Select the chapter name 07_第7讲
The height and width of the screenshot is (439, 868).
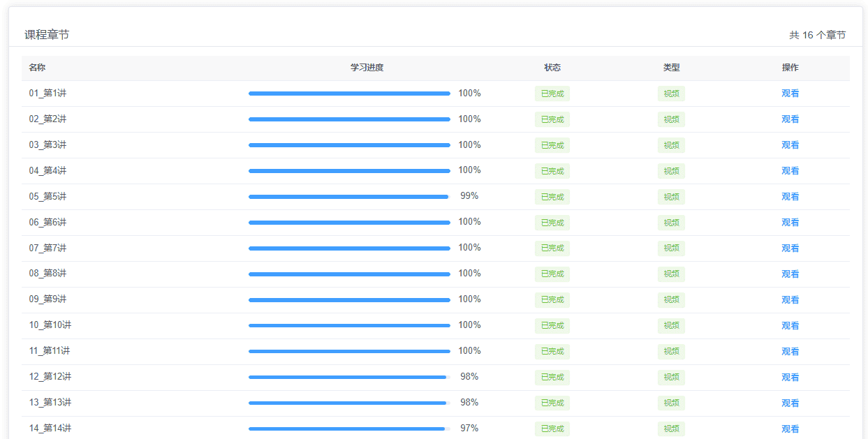(x=47, y=248)
